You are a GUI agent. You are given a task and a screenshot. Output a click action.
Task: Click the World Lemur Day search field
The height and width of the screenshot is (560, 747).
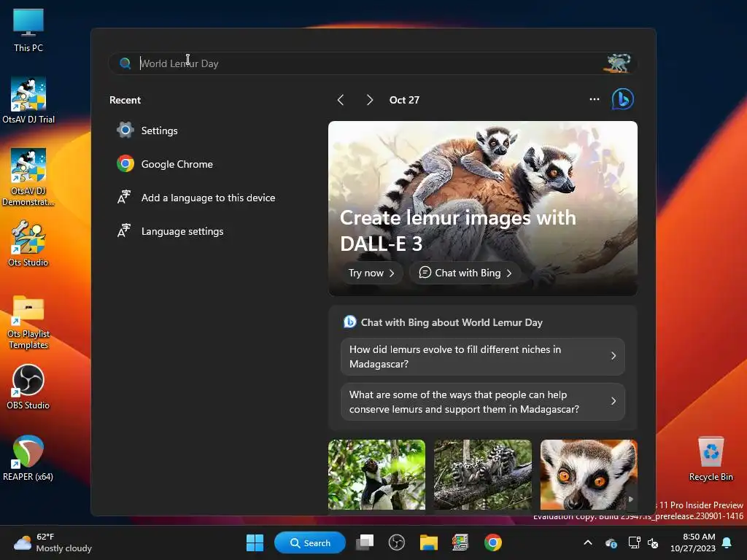pos(373,63)
